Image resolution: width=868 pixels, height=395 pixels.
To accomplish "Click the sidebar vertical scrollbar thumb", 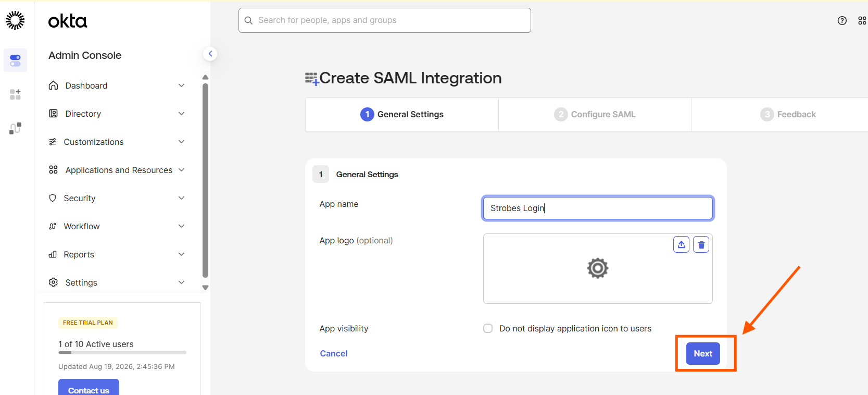I will coord(205,180).
